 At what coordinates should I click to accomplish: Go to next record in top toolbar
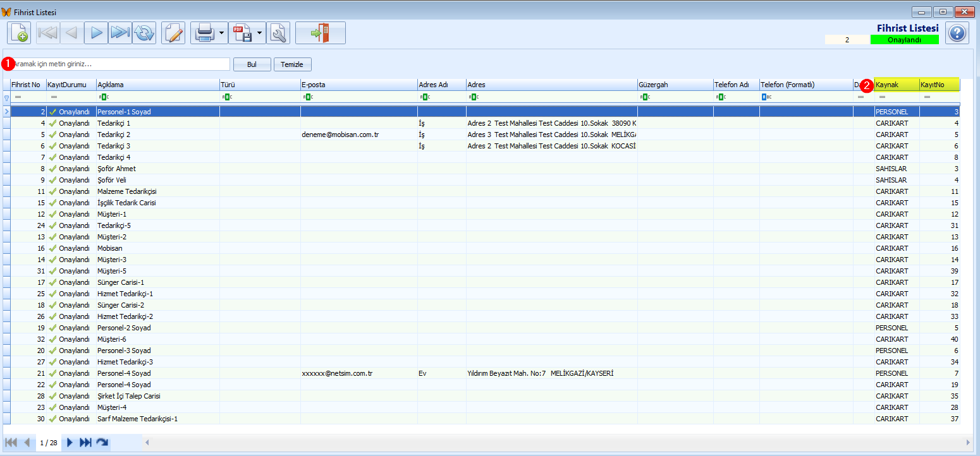[96, 33]
